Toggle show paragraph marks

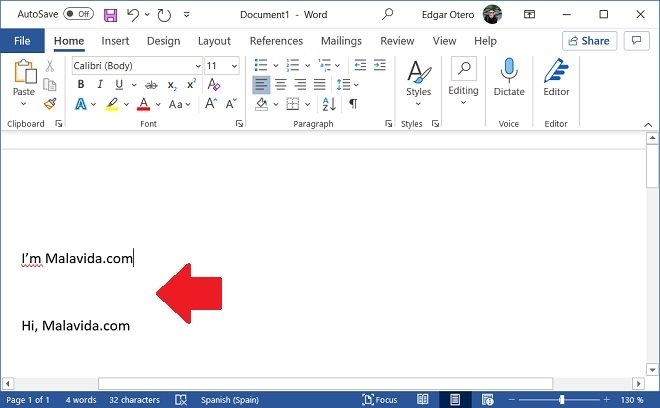pyautogui.click(x=354, y=104)
